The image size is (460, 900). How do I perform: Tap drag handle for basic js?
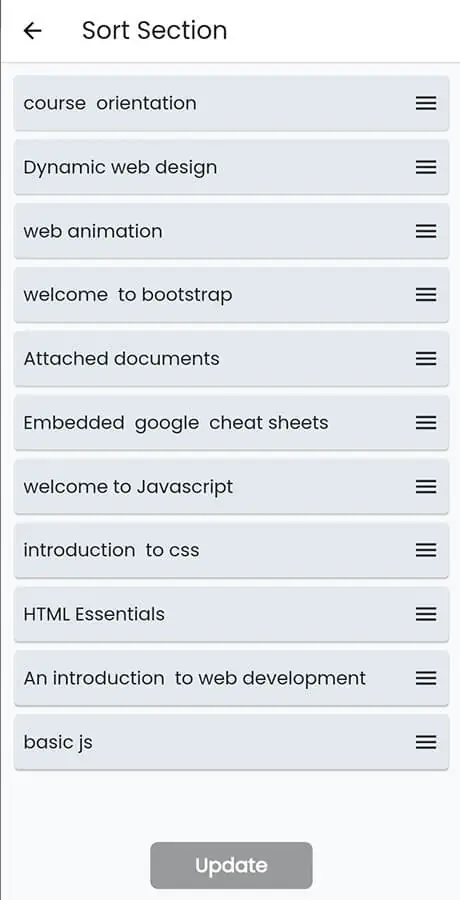click(426, 742)
